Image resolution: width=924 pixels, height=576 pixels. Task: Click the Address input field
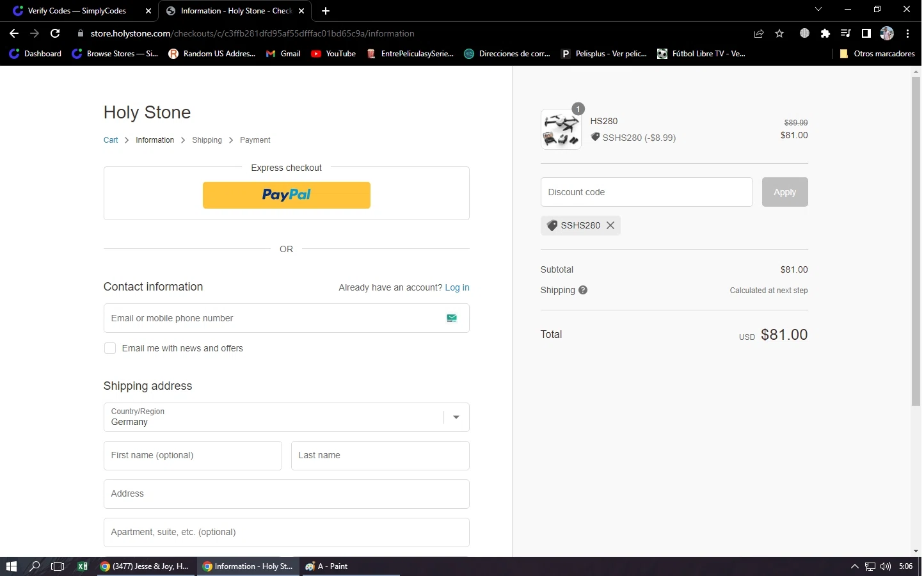pyautogui.click(x=287, y=494)
